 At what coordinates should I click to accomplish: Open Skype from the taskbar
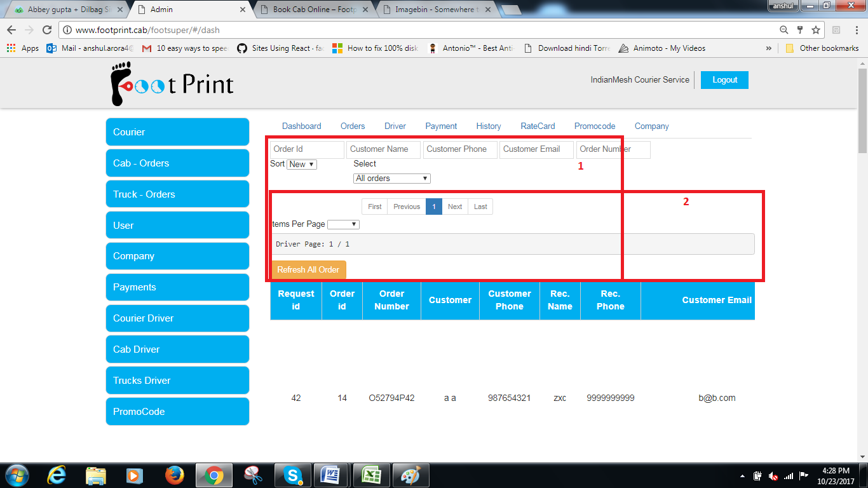(x=292, y=475)
